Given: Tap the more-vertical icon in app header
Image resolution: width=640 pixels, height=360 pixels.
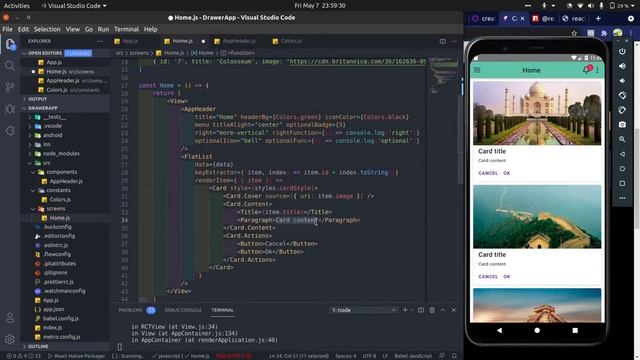Looking at the screenshot, I should click(x=597, y=70).
